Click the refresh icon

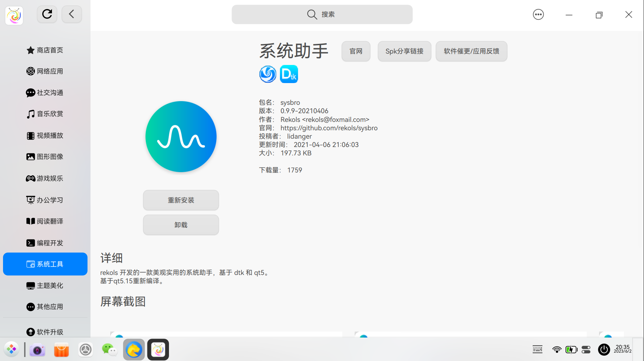47,14
